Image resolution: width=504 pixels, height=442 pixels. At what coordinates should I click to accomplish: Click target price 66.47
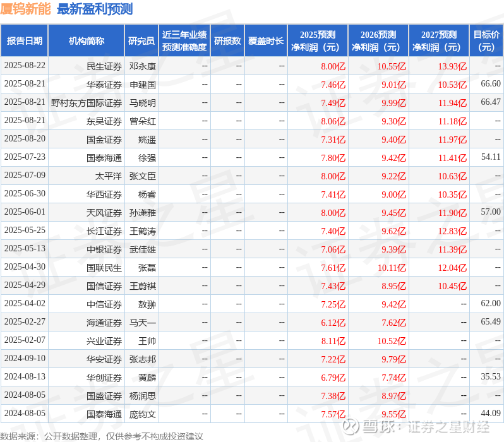[x=491, y=102]
